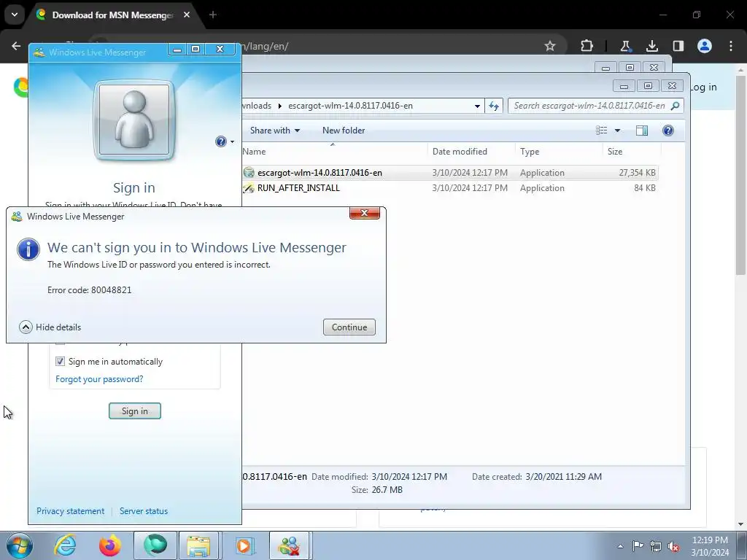Open the taskbar clock showing 12:19 PM

tap(710, 546)
